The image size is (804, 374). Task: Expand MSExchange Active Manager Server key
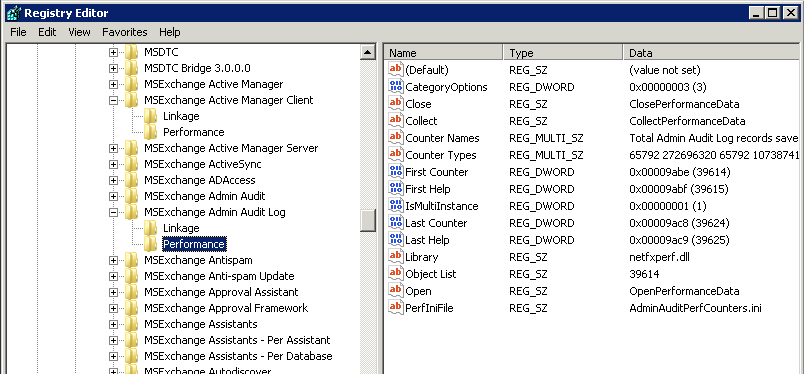[x=113, y=148]
